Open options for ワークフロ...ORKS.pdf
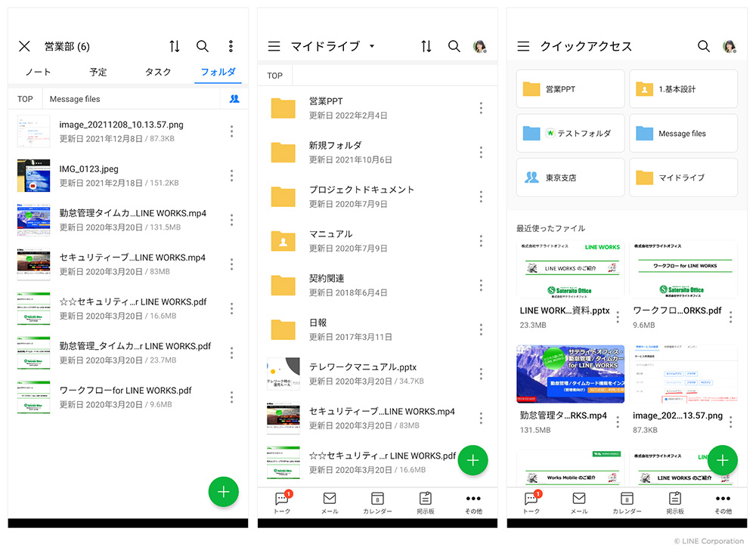The height and width of the screenshot is (550, 756). (x=731, y=317)
